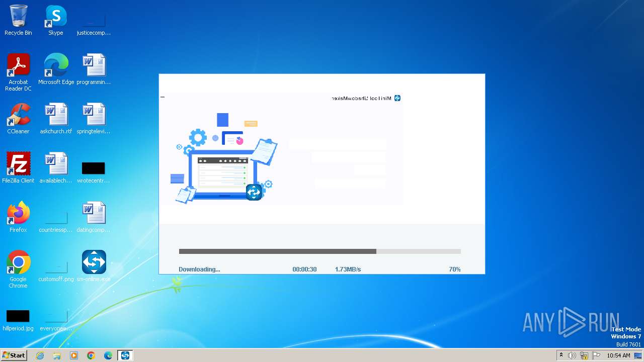Open Edge from the taskbar
644x362 pixels.
pyautogui.click(x=108, y=355)
